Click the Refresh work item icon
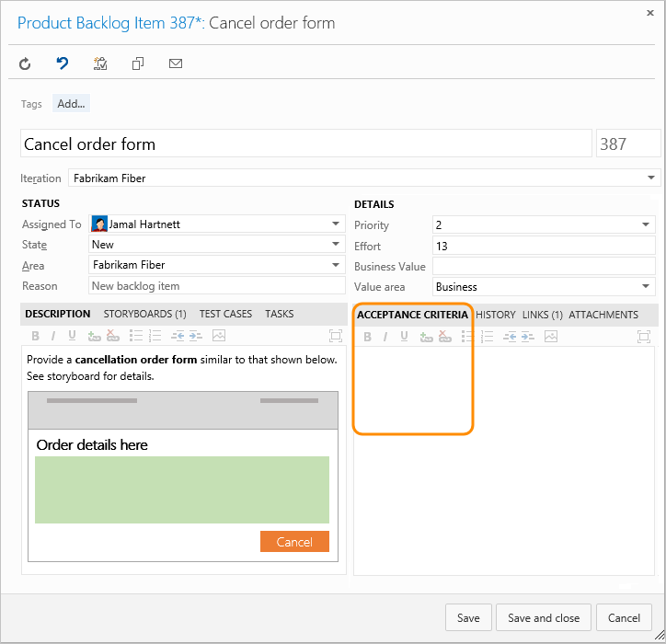Image resolution: width=666 pixels, height=644 pixels. pyautogui.click(x=25, y=63)
